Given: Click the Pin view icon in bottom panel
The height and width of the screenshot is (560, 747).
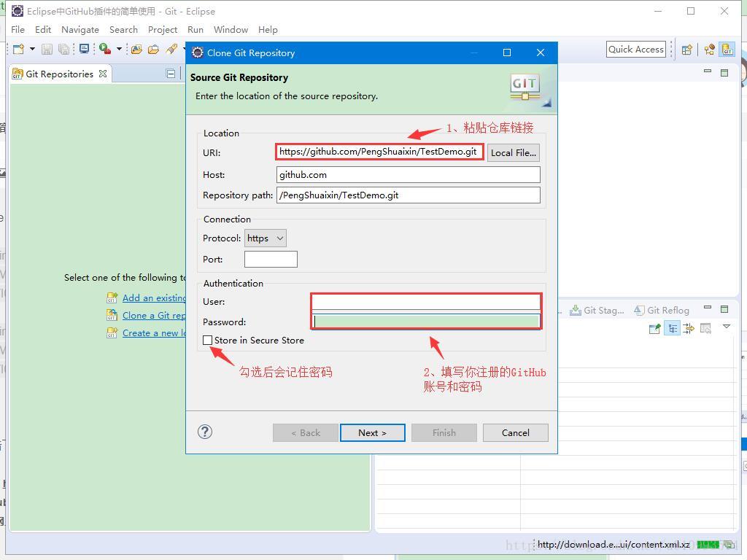Looking at the screenshot, I should [x=655, y=328].
